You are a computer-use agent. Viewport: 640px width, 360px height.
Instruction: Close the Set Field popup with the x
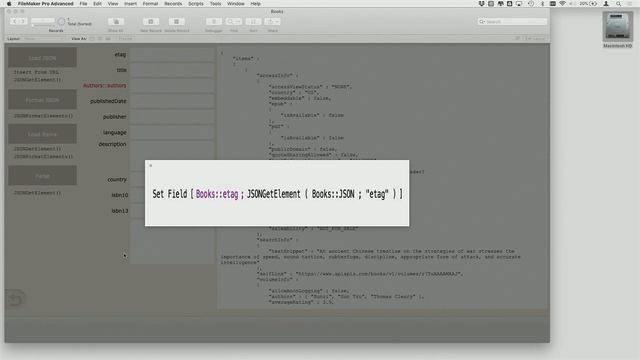tap(151, 165)
